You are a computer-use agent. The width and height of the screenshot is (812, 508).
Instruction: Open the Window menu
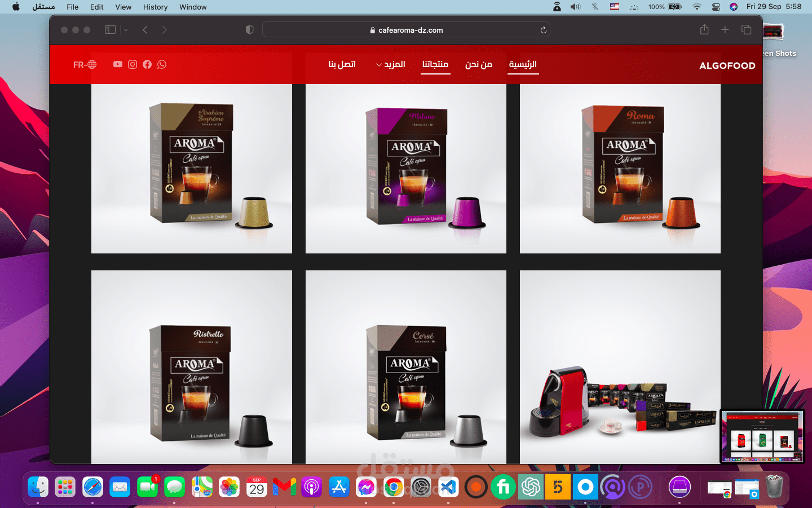193,7
